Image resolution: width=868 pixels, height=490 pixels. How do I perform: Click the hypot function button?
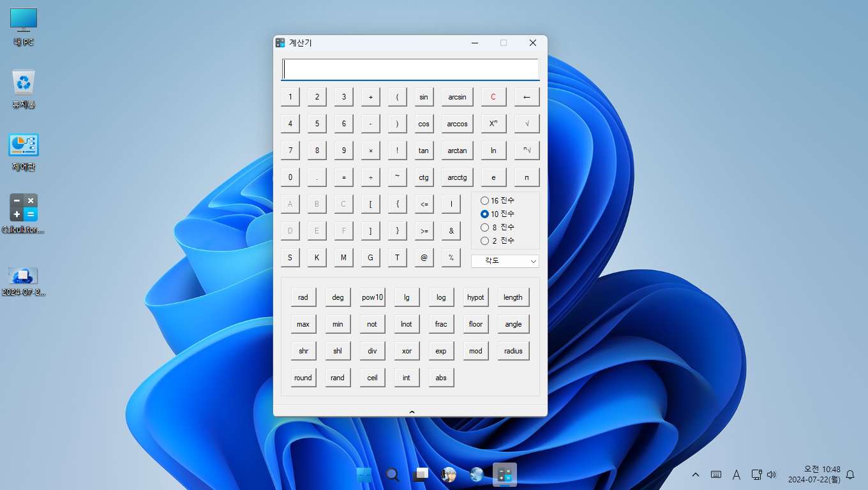(475, 297)
